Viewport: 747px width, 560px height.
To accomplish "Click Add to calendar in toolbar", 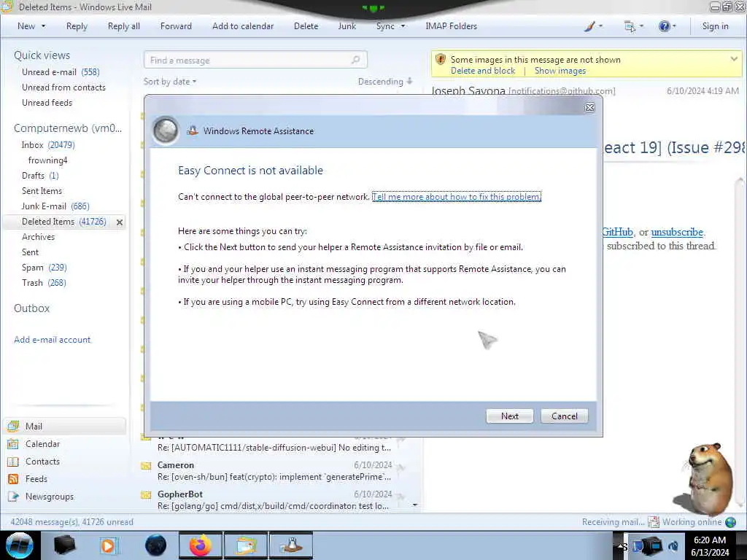I will (243, 26).
